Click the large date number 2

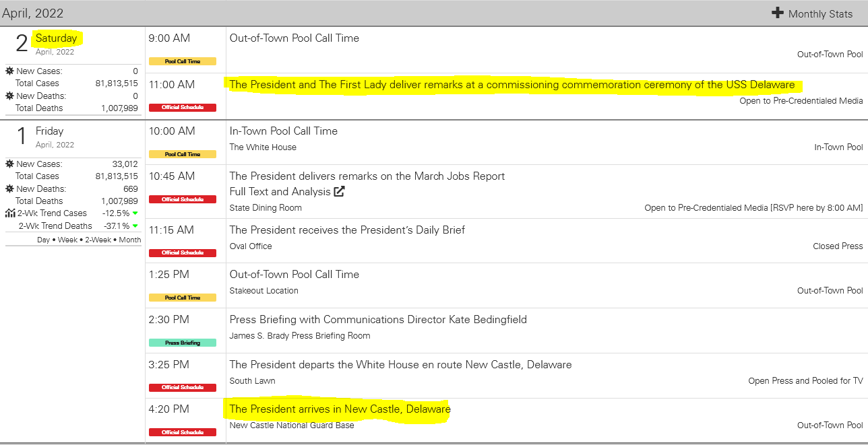point(22,43)
